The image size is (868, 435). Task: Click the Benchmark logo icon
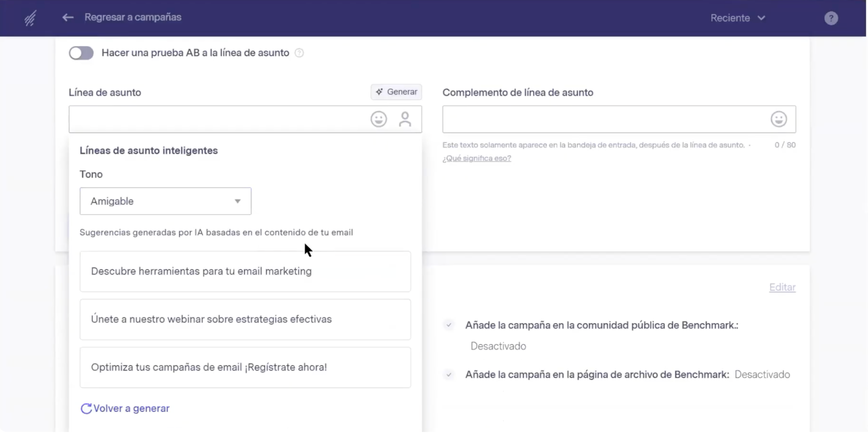(30, 18)
